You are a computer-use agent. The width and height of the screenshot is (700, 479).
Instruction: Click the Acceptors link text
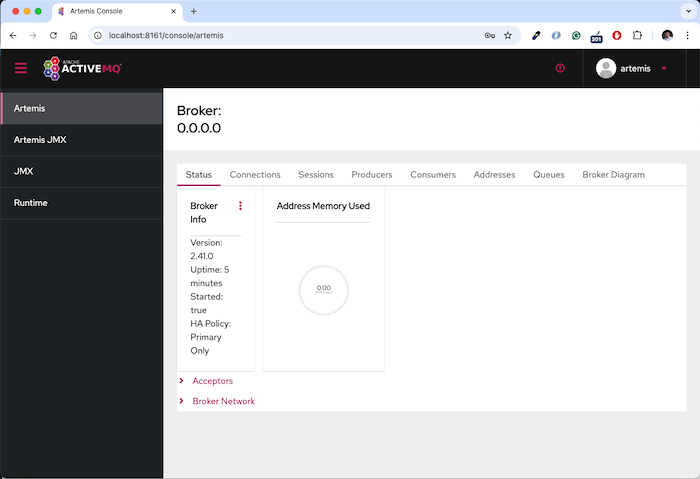[x=212, y=381]
